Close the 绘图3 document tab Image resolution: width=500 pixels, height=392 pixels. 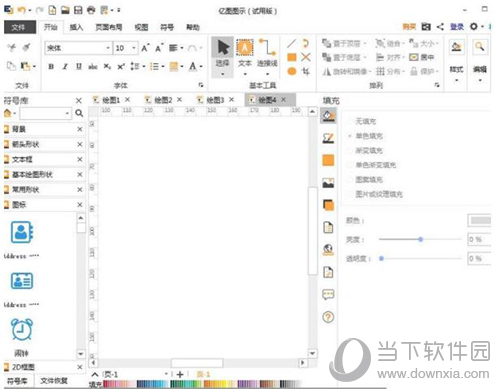tap(231, 100)
